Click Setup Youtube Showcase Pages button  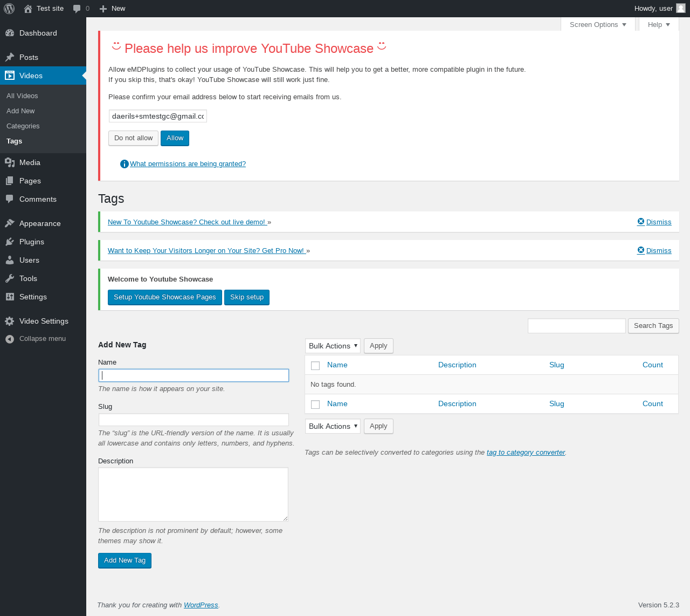tap(165, 297)
